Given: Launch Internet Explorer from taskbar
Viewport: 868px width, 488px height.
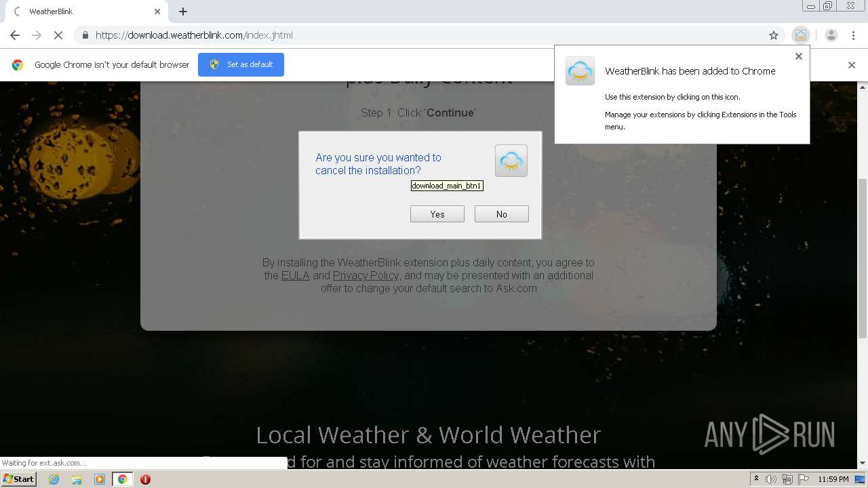Looking at the screenshot, I should click(54, 479).
